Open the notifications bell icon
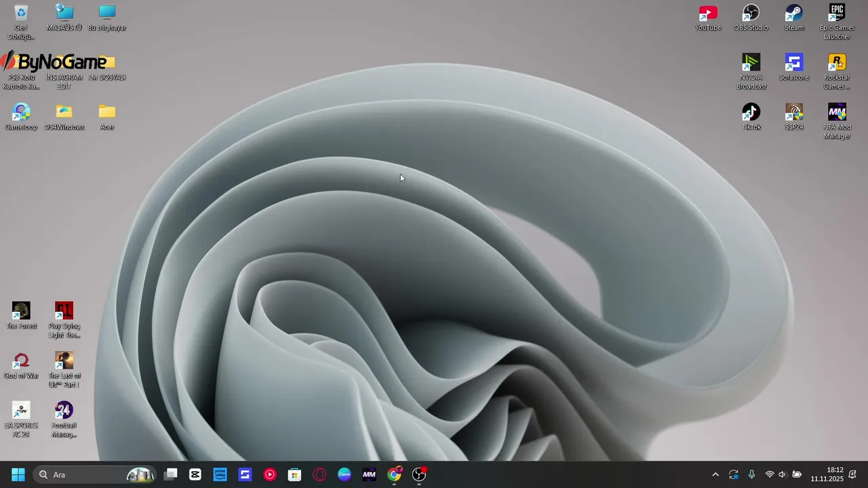The height and width of the screenshot is (488, 868). [852, 474]
